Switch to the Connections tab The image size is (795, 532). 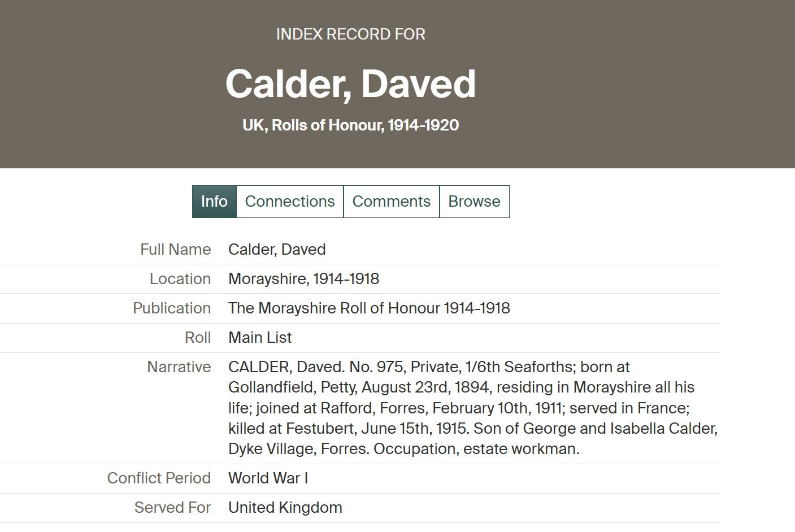point(290,202)
